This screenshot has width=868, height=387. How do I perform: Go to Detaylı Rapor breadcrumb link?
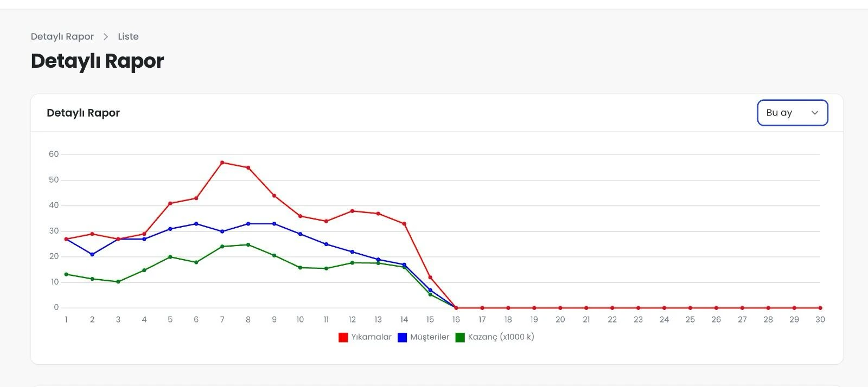[x=62, y=36]
